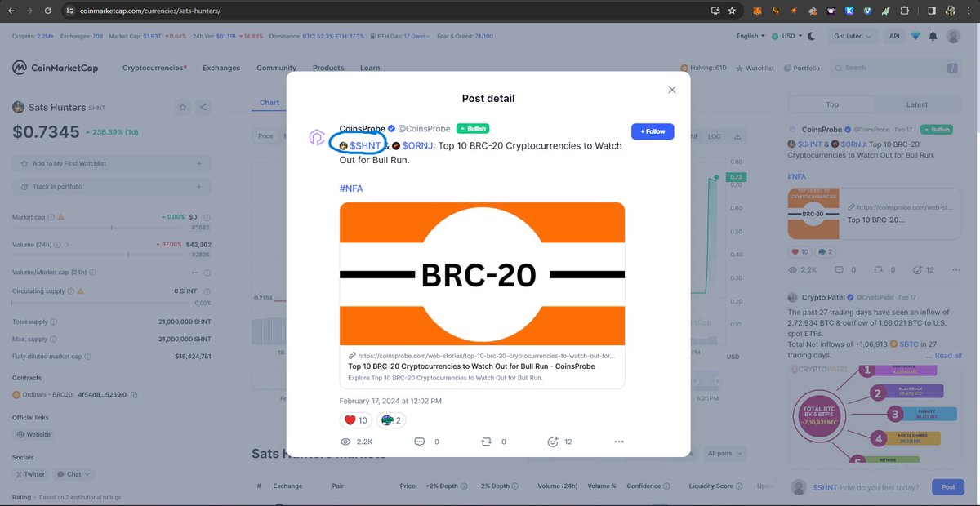Click the notifications bell icon
Screen dimensions: 980x506
click(933, 36)
